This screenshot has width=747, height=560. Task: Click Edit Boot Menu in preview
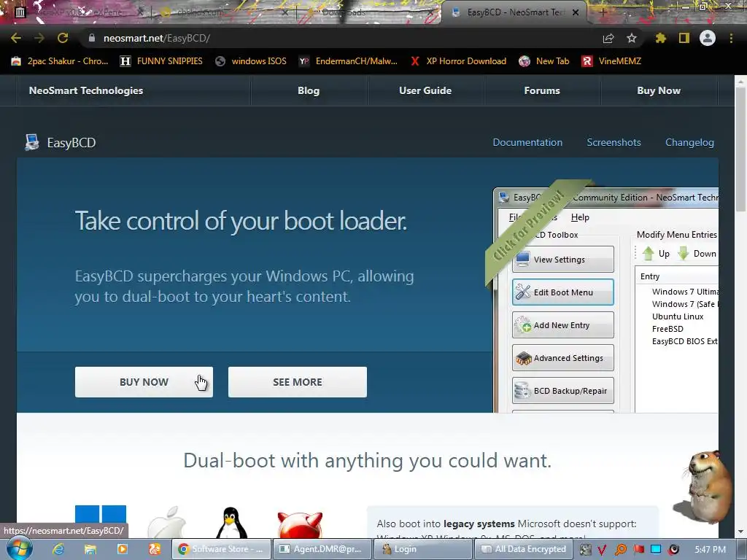[x=563, y=292]
